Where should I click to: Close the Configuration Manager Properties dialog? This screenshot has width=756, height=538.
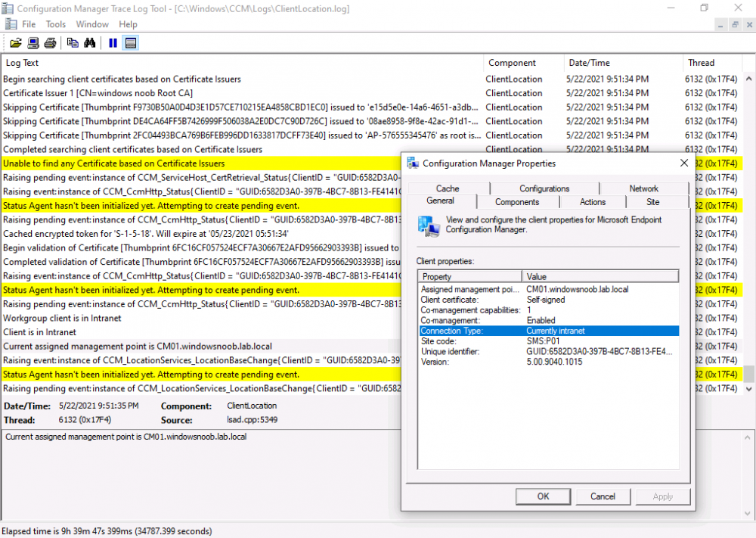pyautogui.click(x=683, y=163)
